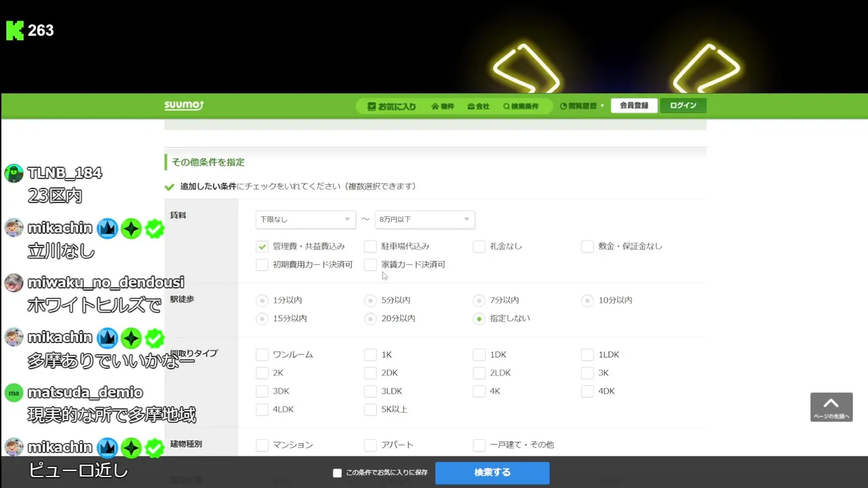The width and height of the screenshot is (868, 488).
Task: Select 10分以内 walk time radio
Action: pos(587,300)
